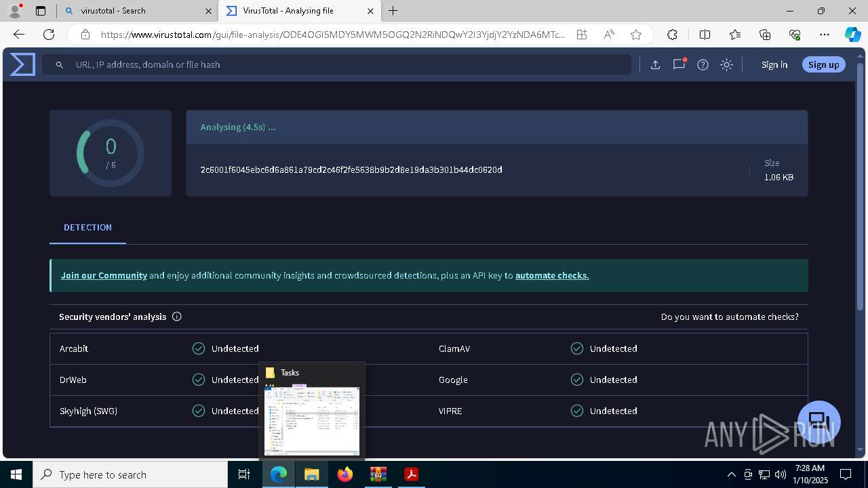Image resolution: width=868 pixels, height=488 pixels.
Task: Open File Explorer from taskbar
Action: [311, 474]
